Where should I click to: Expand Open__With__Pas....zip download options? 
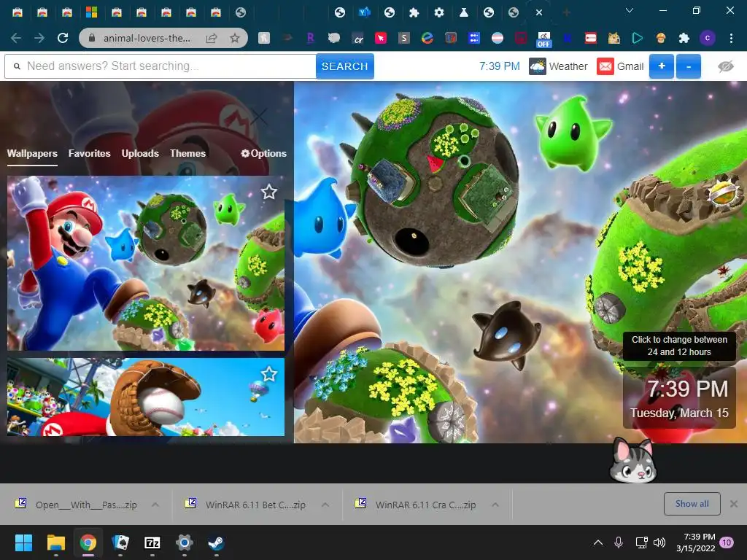tap(155, 505)
